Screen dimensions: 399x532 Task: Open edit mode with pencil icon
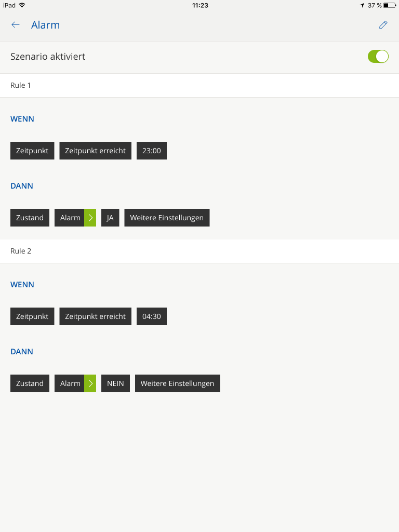(383, 25)
